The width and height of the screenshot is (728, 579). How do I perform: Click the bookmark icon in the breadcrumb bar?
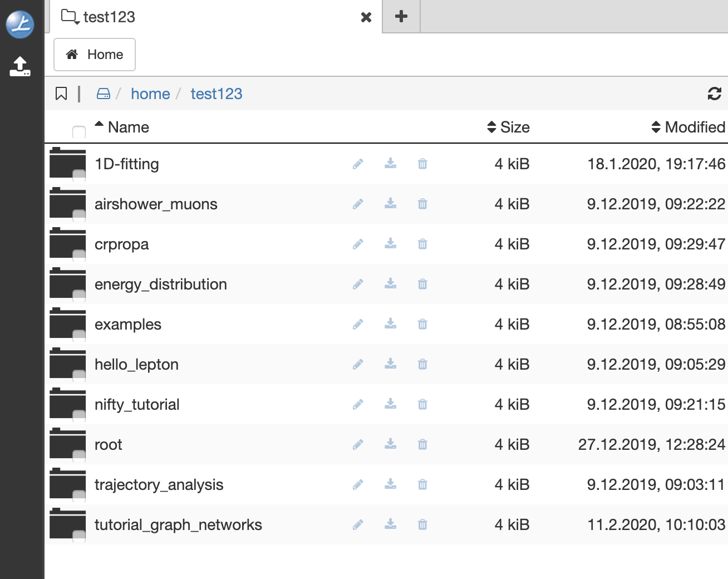click(61, 94)
